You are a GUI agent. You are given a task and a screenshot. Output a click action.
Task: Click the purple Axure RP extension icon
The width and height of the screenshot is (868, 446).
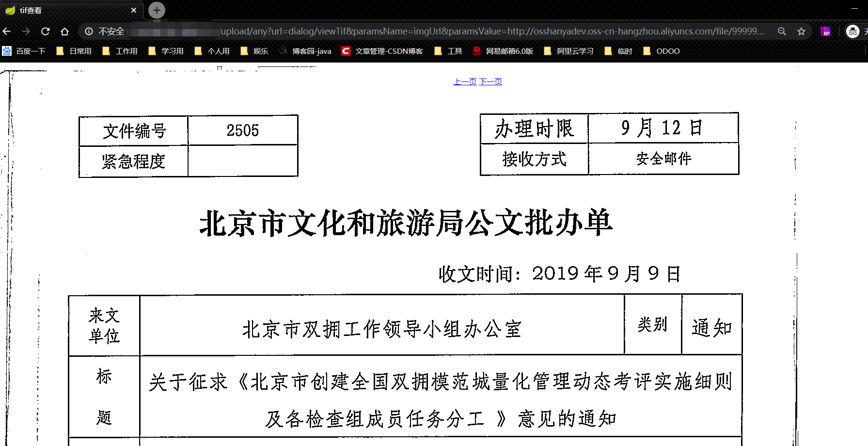tap(826, 31)
